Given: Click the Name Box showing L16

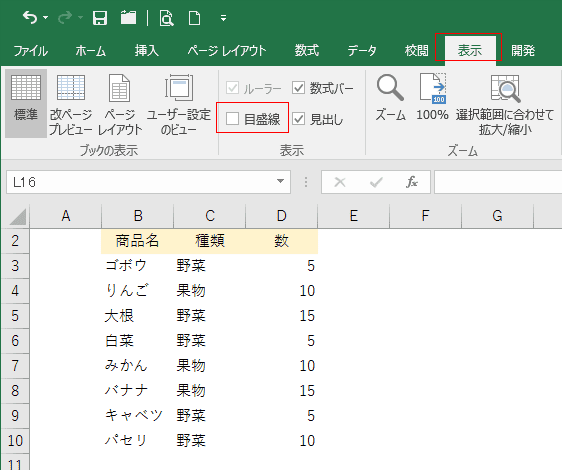Looking at the screenshot, I should point(140,182).
